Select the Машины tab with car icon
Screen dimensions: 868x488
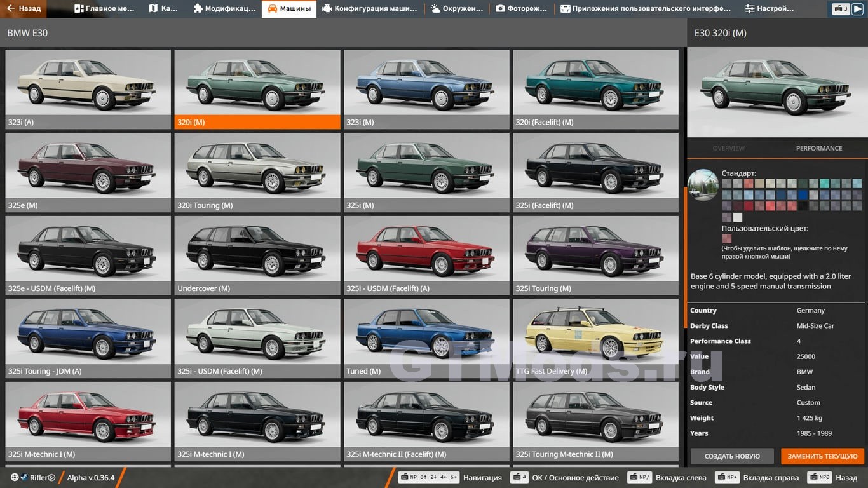click(x=288, y=9)
